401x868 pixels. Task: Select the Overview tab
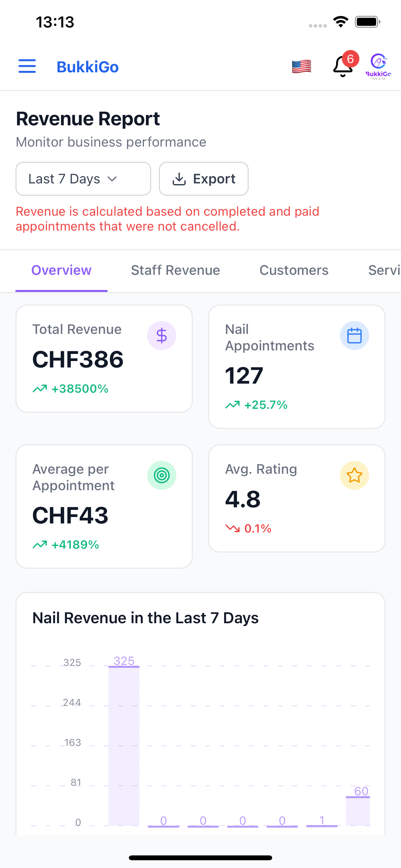(x=61, y=270)
